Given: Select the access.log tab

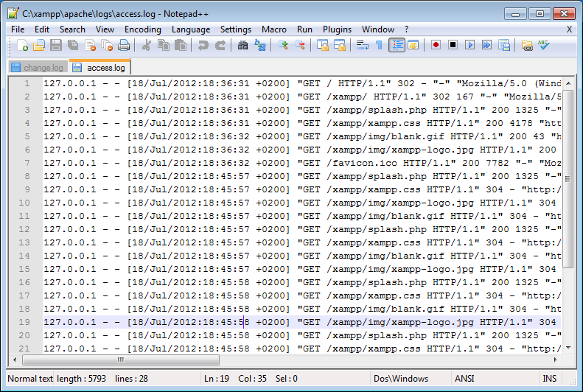Looking at the screenshot, I should [x=100, y=67].
